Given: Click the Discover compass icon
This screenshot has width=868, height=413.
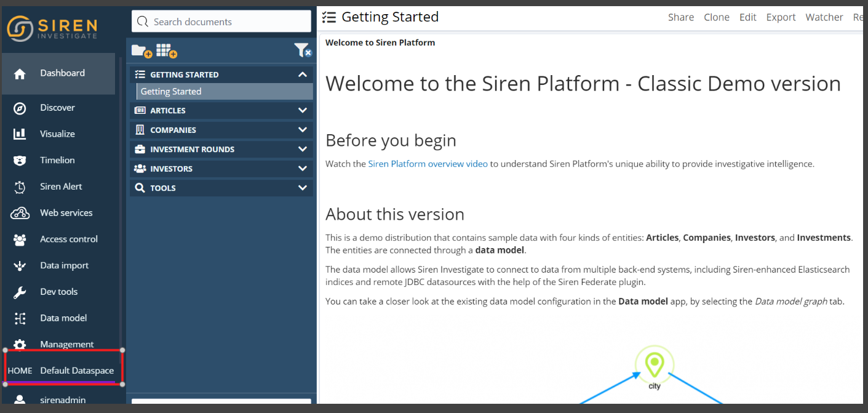Looking at the screenshot, I should point(20,108).
